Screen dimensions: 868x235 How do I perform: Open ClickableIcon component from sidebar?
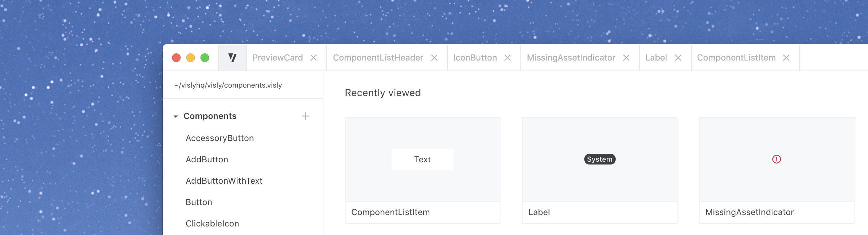tap(212, 224)
